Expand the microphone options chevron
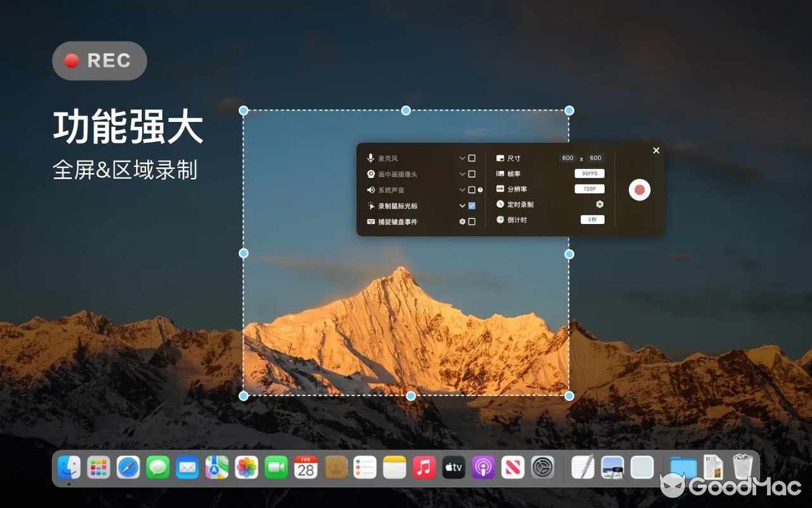Viewport: 812px width, 508px height. pyautogui.click(x=462, y=158)
